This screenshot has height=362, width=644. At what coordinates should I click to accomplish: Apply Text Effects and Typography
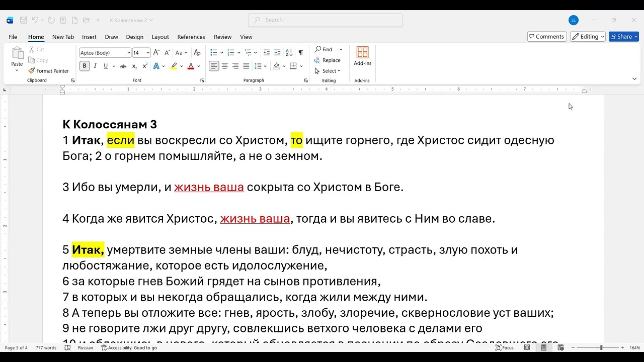(x=156, y=66)
